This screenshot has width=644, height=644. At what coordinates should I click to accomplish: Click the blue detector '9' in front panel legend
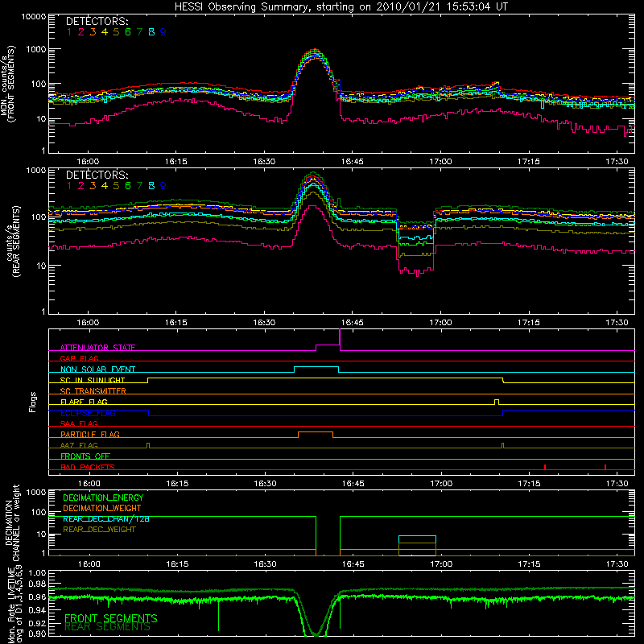pos(163,32)
